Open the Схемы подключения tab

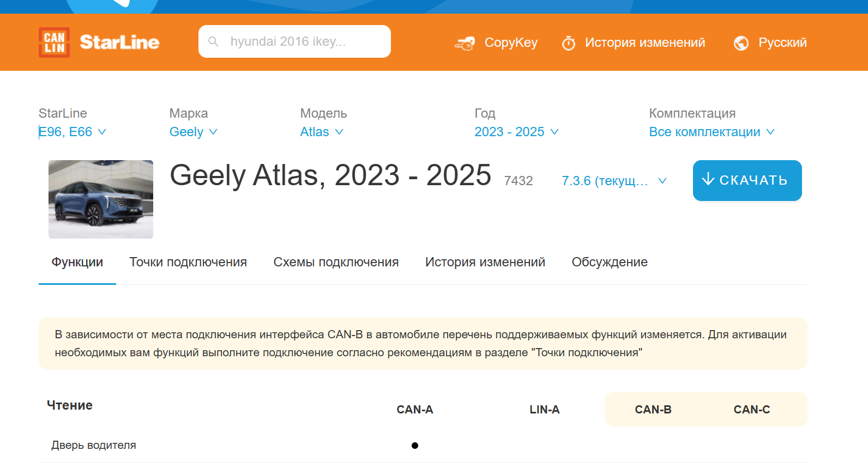pos(336,262)
